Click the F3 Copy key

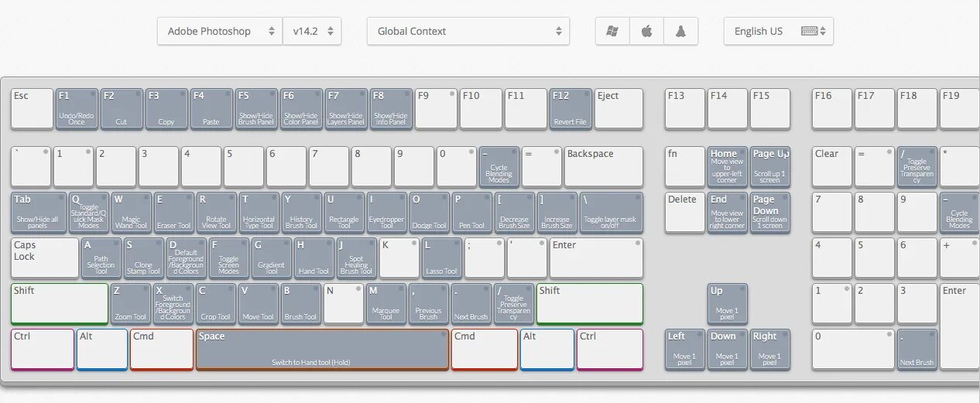pos(166,109)
